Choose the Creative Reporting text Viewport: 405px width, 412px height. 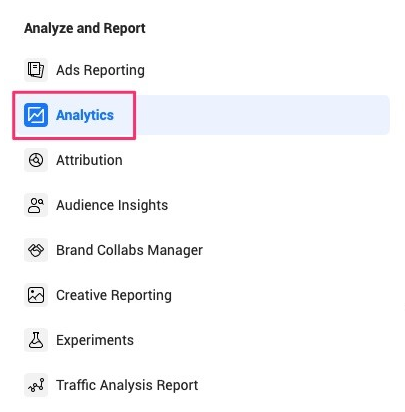pyautogui.click(x=114, y=295)
